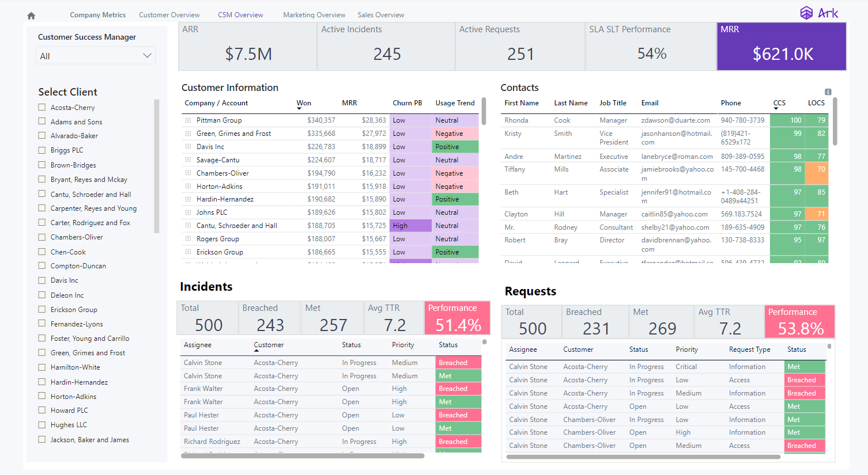This screenshot has width=868, height=475.
Task: Switch to the Customer Overview tab
Action: tap(169, 14)
